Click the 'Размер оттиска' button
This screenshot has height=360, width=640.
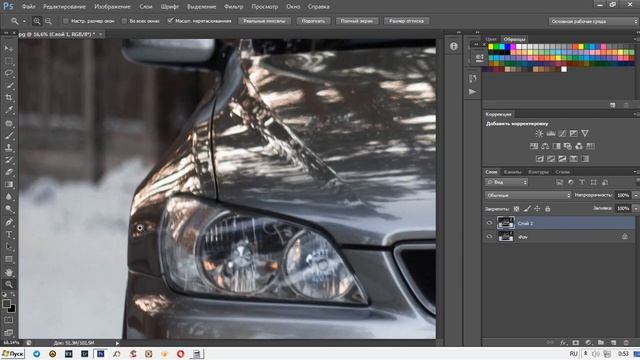(x=406, y=21)
